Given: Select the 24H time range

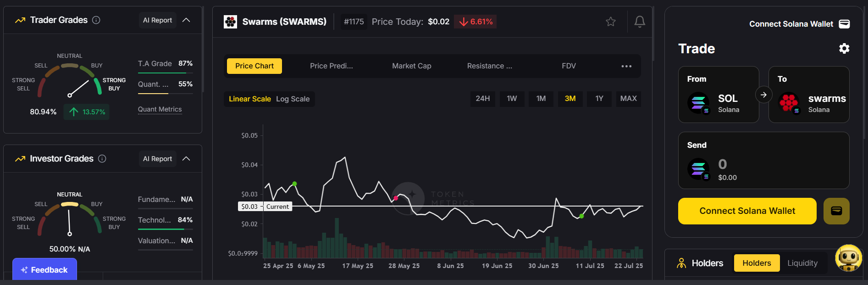Looking at the screenshot, I should coord(483,99).
